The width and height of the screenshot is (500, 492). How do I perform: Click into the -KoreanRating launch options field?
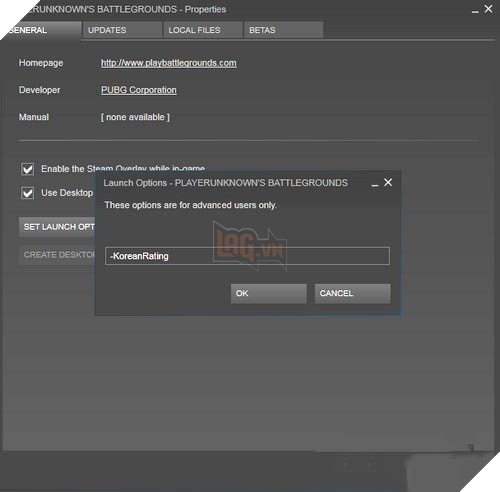pyautogui.click(x=247, y=256)
